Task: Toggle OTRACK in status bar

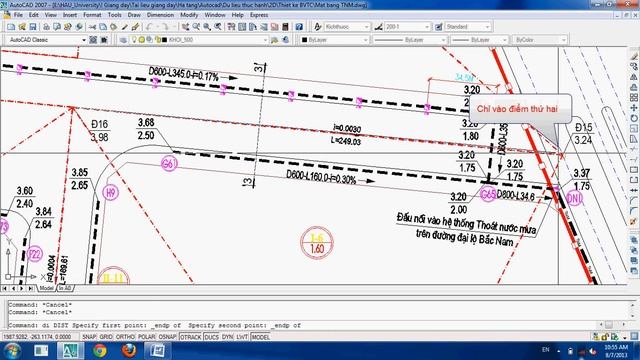Action: (191, 337)
